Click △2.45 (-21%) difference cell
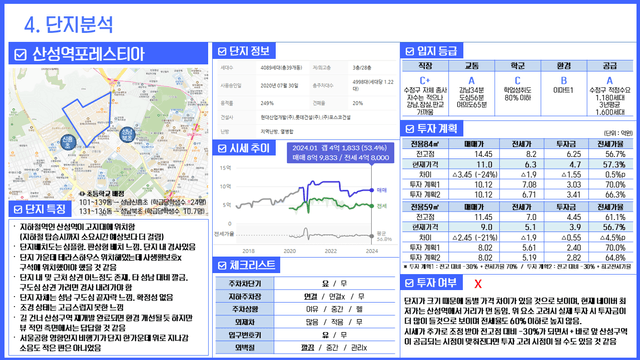 pos(475,238)
